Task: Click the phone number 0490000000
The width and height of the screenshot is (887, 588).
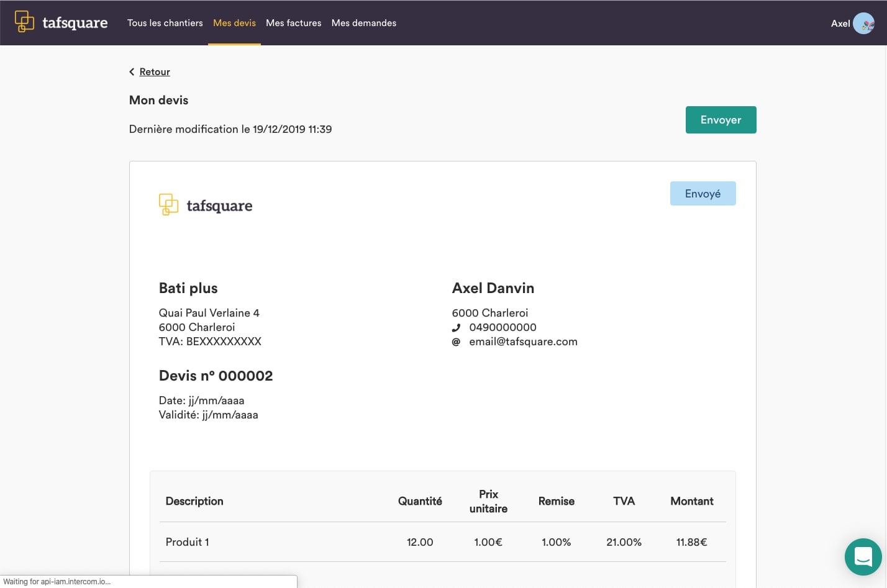Action: point(503,327)
